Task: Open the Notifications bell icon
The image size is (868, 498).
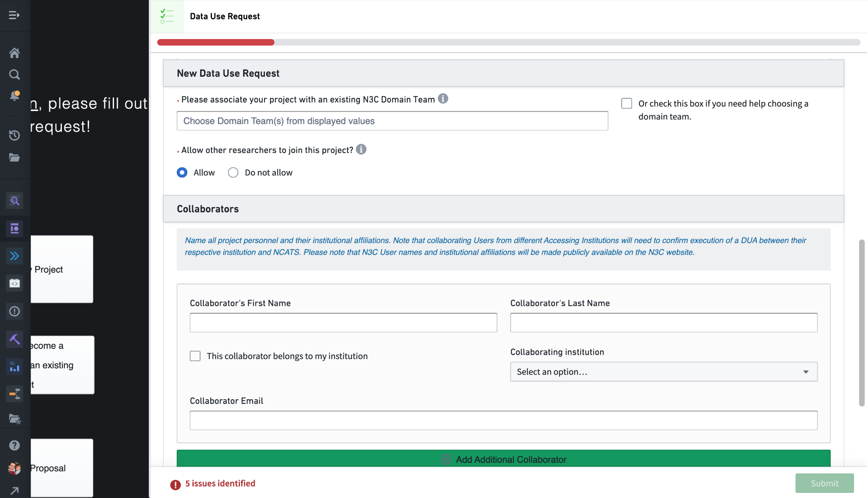Action: click(15, 95)
